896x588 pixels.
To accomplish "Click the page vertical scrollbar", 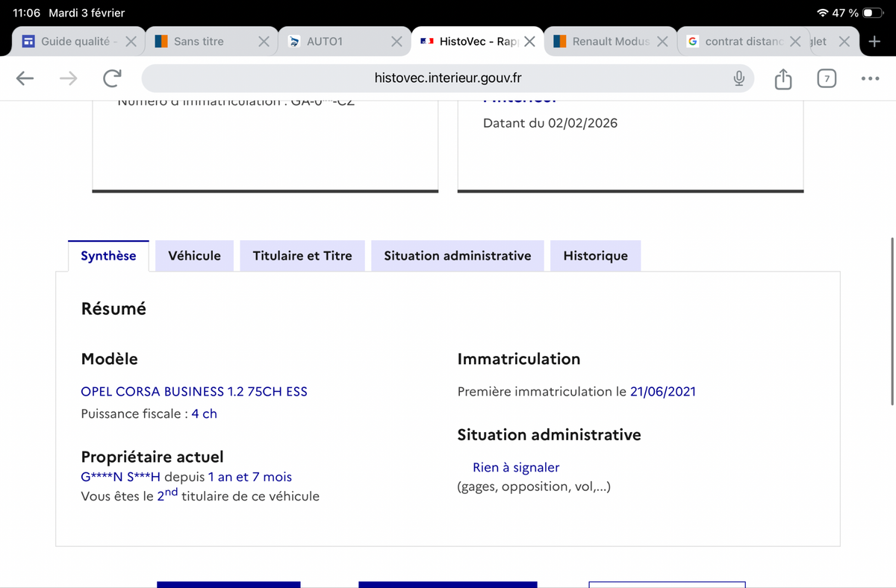I will coord(892,321).
